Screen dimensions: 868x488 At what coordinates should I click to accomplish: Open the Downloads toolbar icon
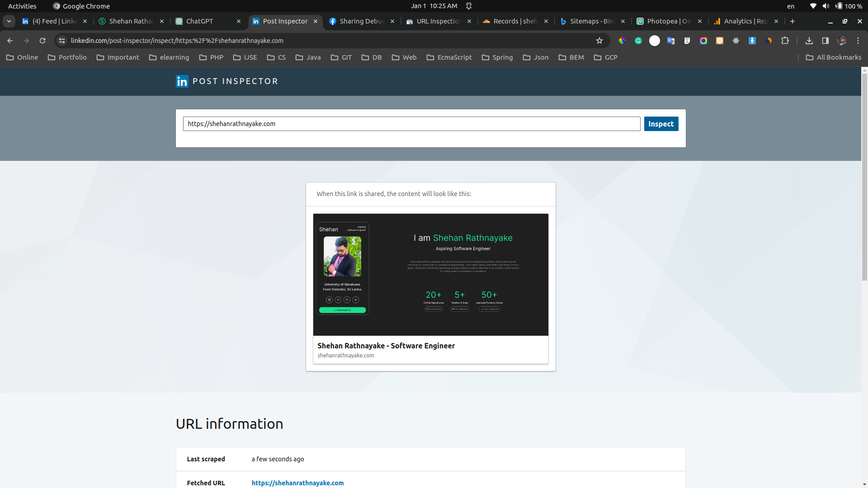coord(809,41)
